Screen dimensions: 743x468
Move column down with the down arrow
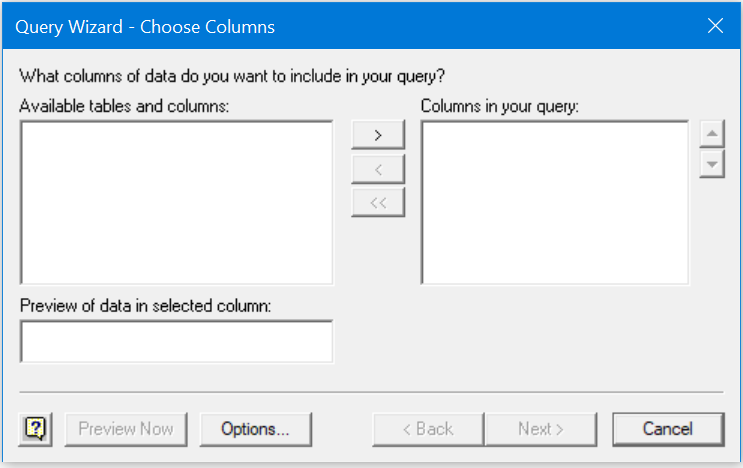712,164
